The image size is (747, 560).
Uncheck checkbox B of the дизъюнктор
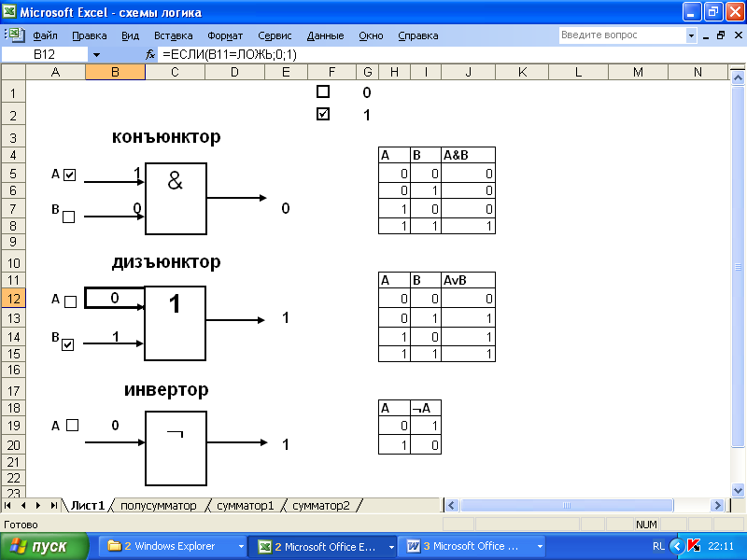click(67, 344)
